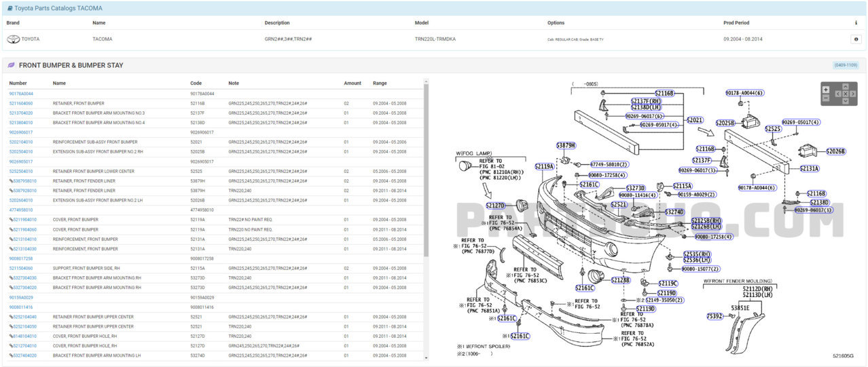Open part number 5252504010
868x367 pixels.
pyautogui.click(x=21, y=172)
